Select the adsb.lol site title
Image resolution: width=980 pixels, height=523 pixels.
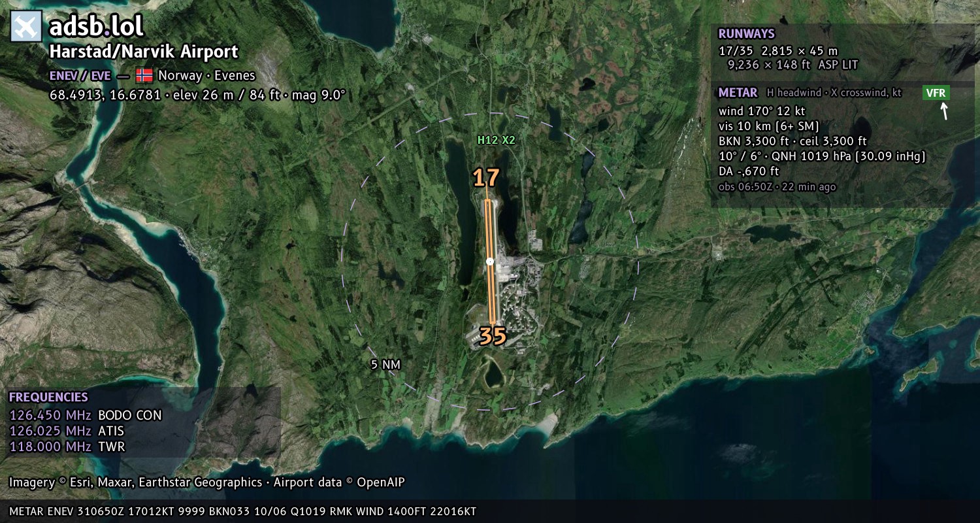point(96,27)
